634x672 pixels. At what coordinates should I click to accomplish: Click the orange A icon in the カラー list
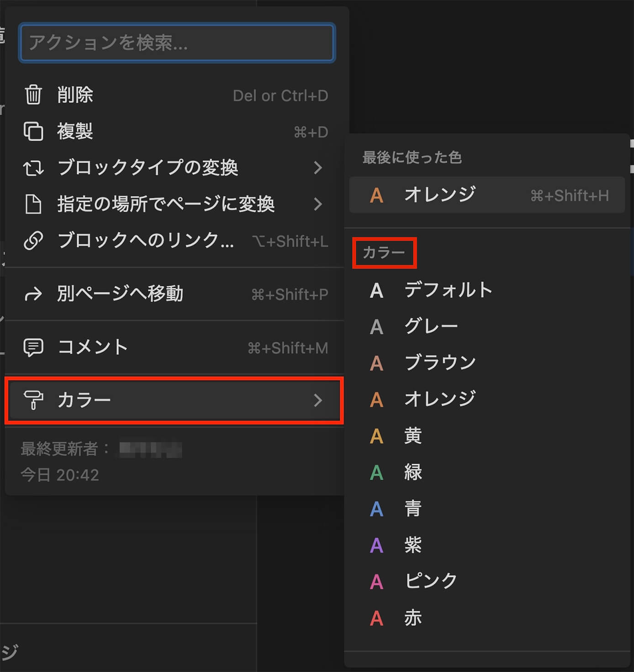[376, 400]
